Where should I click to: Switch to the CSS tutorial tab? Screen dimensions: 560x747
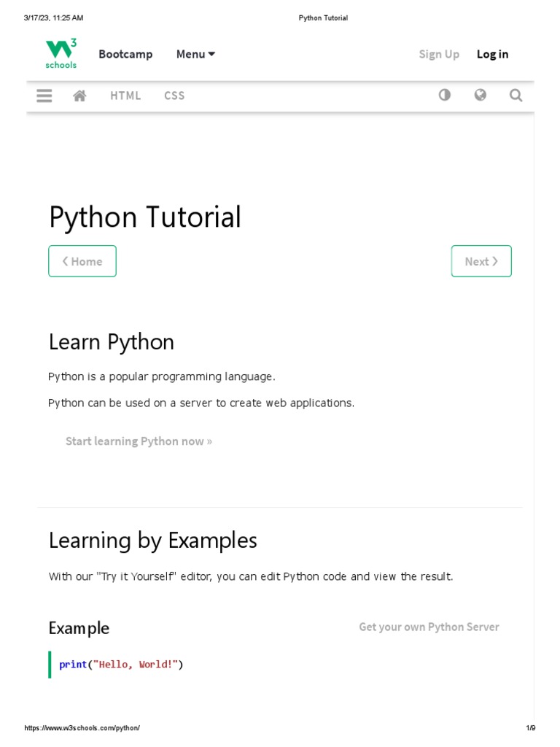pyautogui.click(x=174, y=96)
